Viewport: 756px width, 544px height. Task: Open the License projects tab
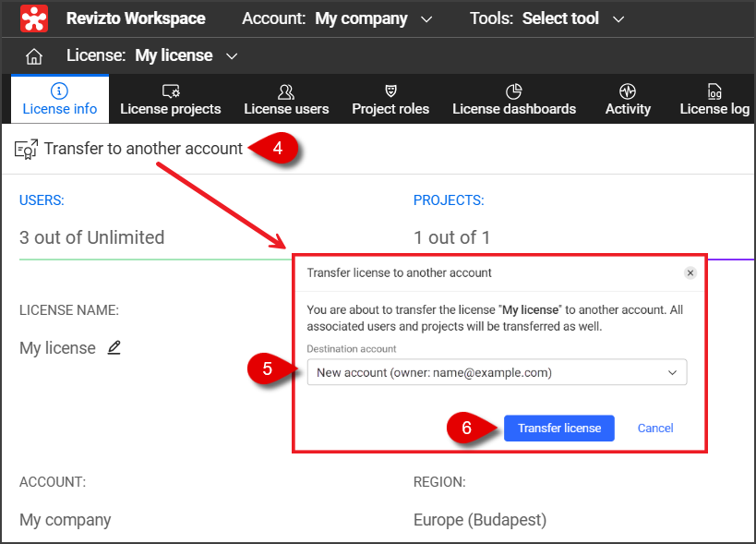click(171, 100)
